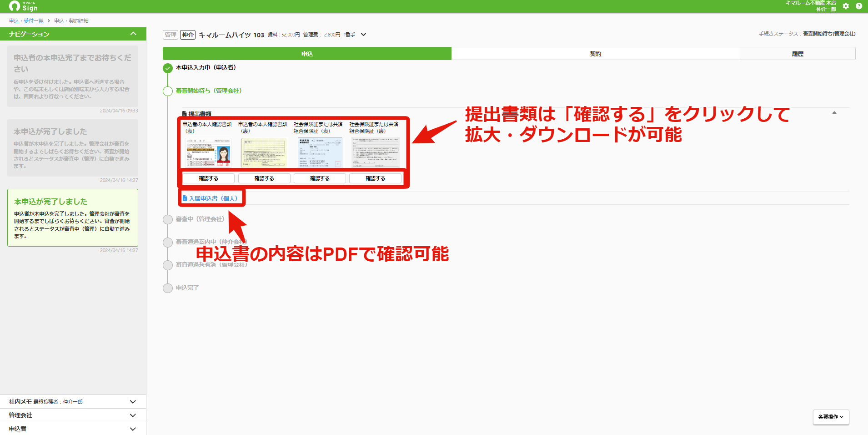The image size is (868, 435).
Task: Click the 申込完了 step circle
Action: click(x=168, y=288)
